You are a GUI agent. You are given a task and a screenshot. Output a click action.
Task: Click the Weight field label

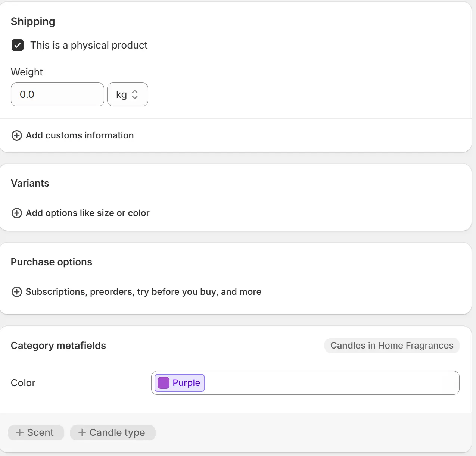pos(27,72)
